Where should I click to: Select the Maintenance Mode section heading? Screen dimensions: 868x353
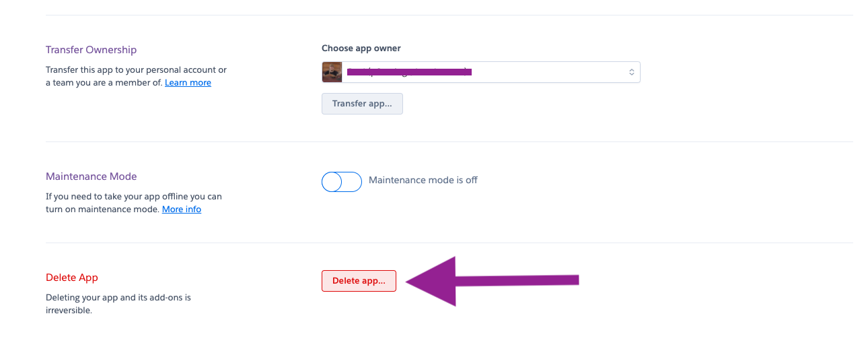91,176
